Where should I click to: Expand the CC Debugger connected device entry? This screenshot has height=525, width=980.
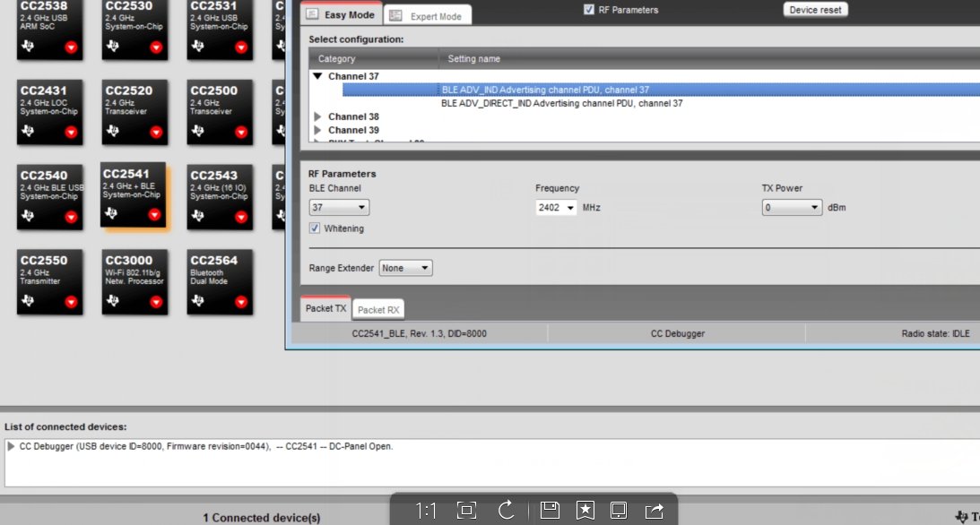pyautogui.click(x=11, y=446)
